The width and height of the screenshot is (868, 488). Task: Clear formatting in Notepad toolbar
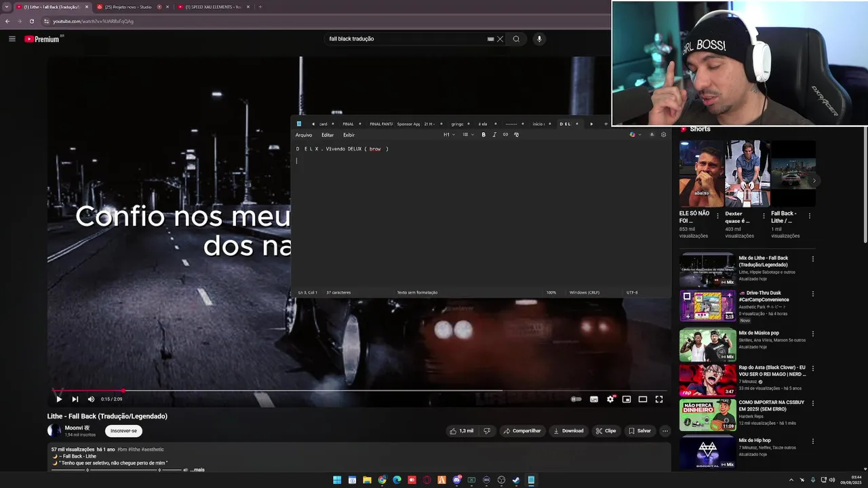click(x=516, y=135)
